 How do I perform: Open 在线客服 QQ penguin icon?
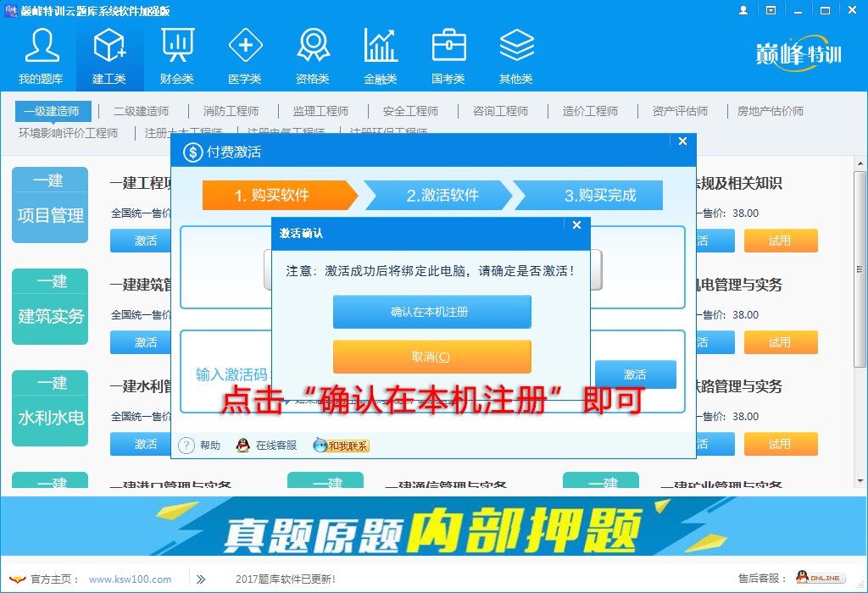click(x=242, y=444)
